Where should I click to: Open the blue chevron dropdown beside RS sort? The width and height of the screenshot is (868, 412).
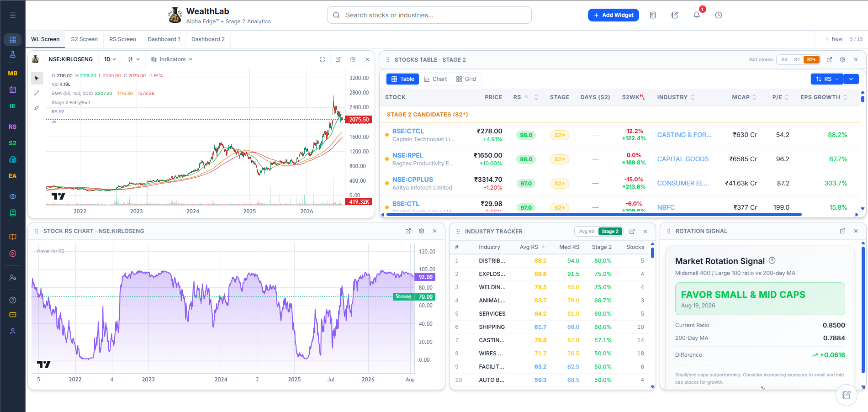tap(851, 79)
